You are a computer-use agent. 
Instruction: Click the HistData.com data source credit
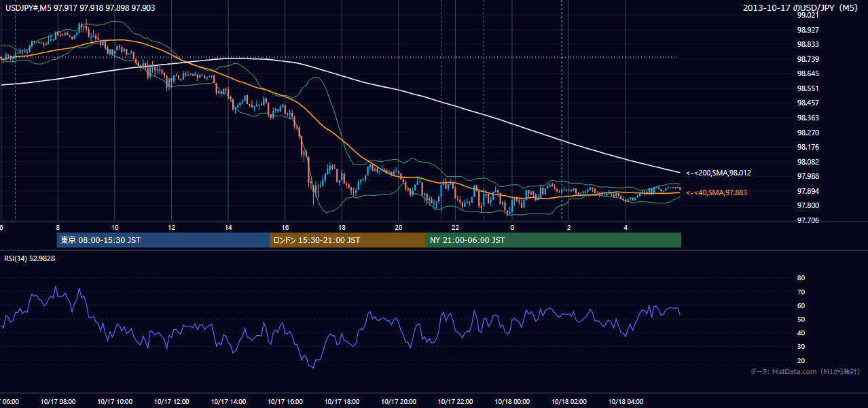click(x=806, y=371)
